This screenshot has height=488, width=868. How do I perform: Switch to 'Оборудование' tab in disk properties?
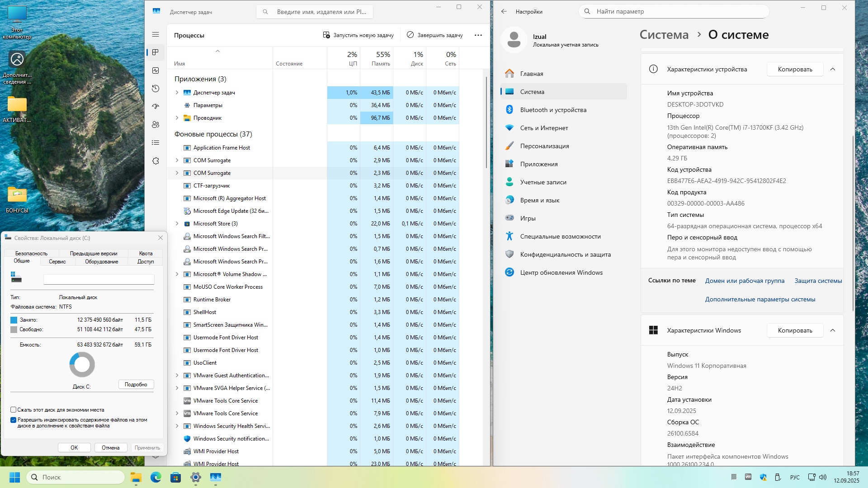[102, 262]
